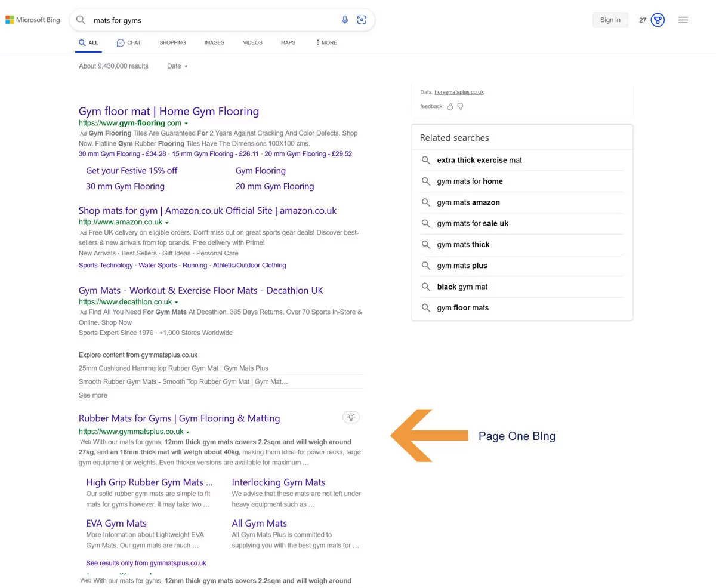Open the hamburger settings menu
Viewport: 716px width, 588px height.
pyautogui.click(x=683, y=20)
